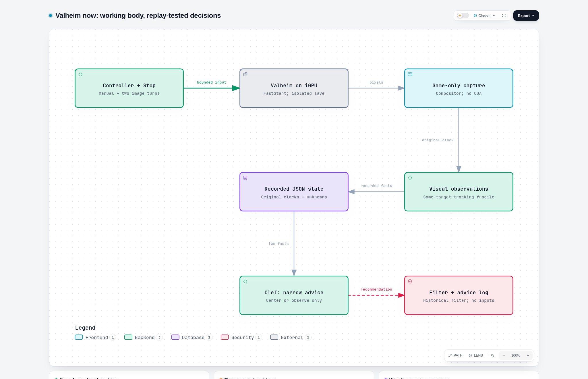Enable PATH mode in the canvas toolbar

(455, 355)
